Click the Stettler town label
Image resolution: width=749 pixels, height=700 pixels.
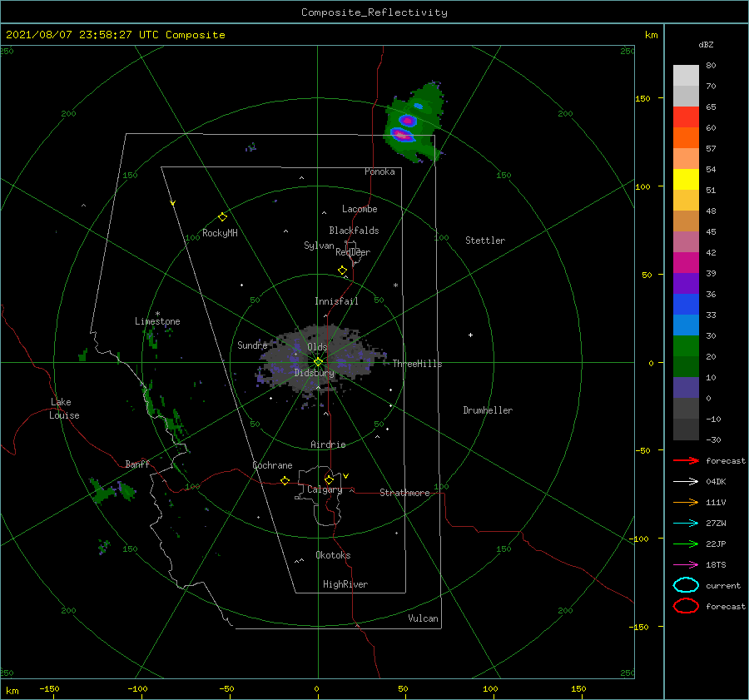pyautogui.click(x=485, y=241)
